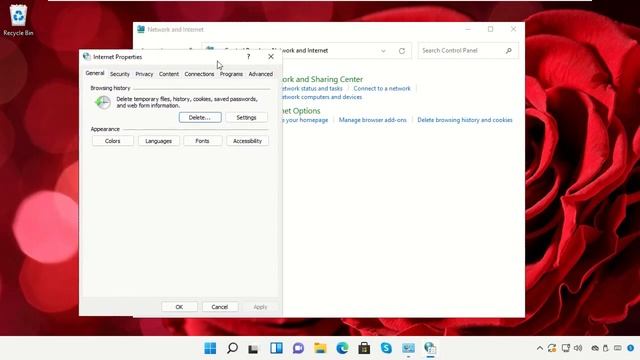Open Internet Options heading link
The width and height of the screenshot is (640, 360).
(301, 111)
